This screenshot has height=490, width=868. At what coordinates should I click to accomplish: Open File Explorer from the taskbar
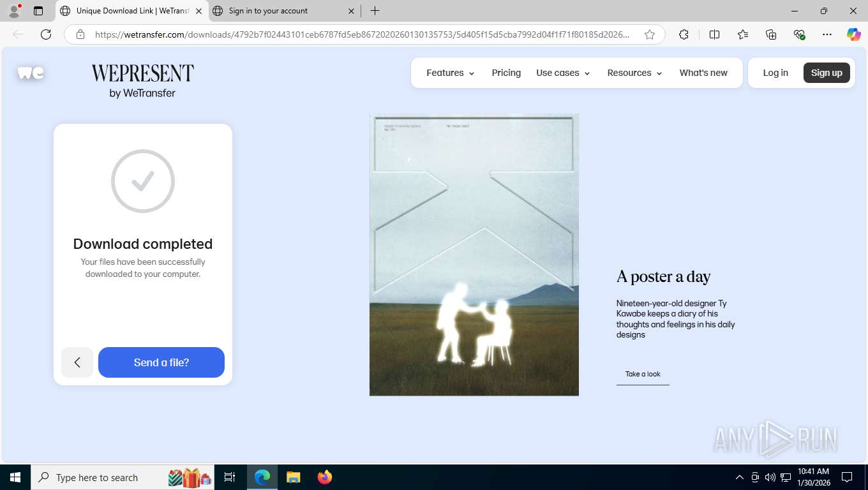pos(293,477)
